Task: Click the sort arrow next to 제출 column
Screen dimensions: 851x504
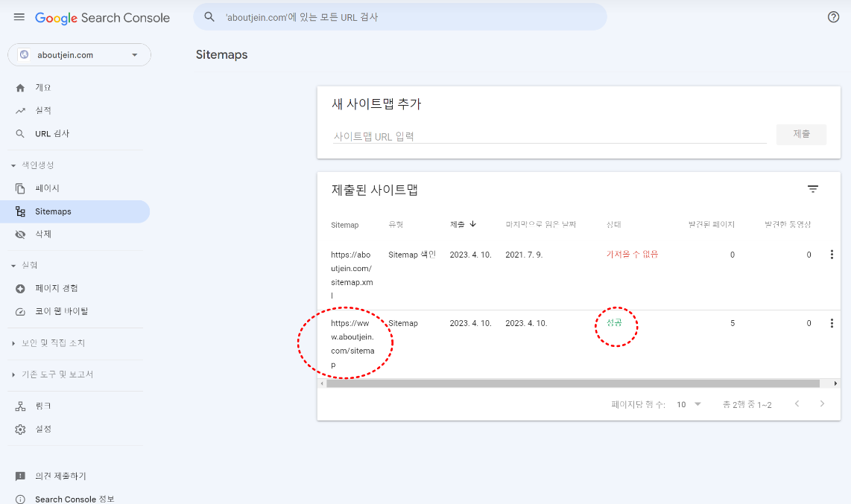Action: 472,224
